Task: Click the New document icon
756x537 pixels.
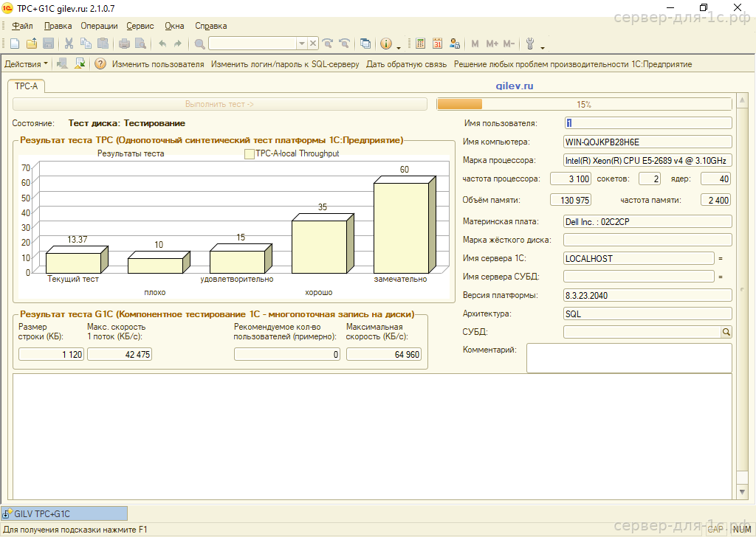Action: [x=16, y=44]
